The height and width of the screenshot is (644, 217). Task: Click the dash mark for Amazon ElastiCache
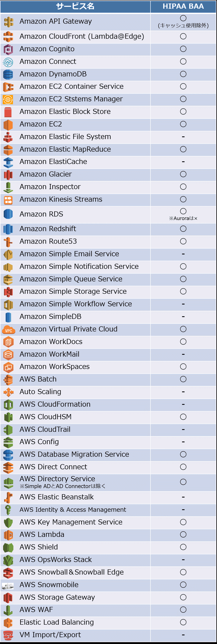183,162
